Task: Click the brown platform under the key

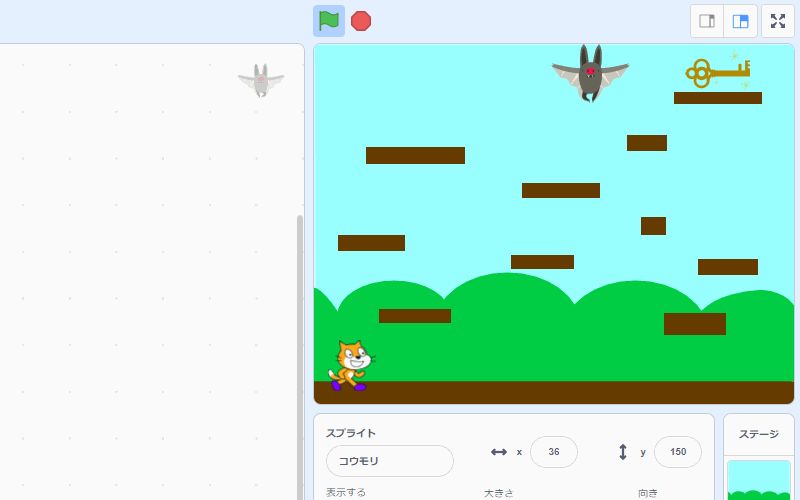Action: coord(717,98)
